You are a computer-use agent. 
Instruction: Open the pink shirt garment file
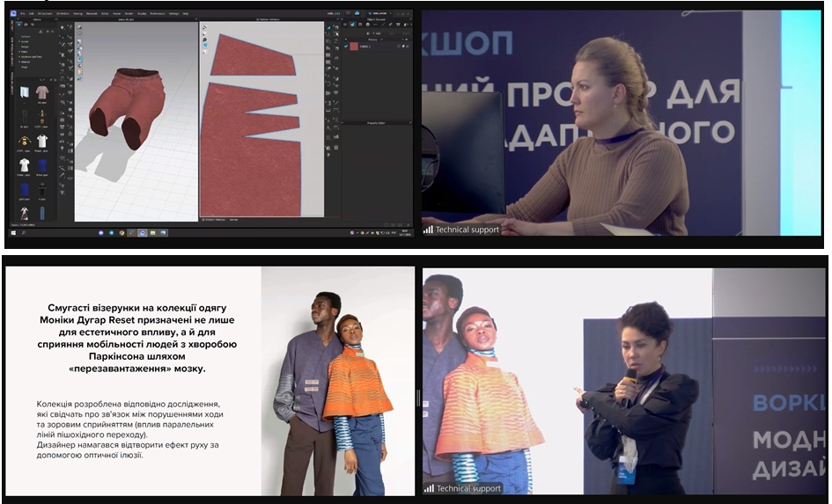pyautogui.click(x=41, y=92)
